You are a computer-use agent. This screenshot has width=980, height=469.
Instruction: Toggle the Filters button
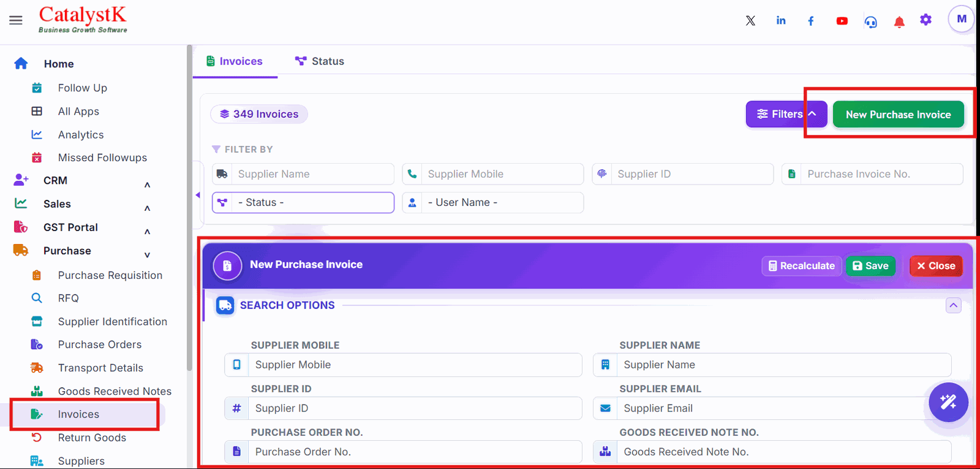tap(786, 114)
